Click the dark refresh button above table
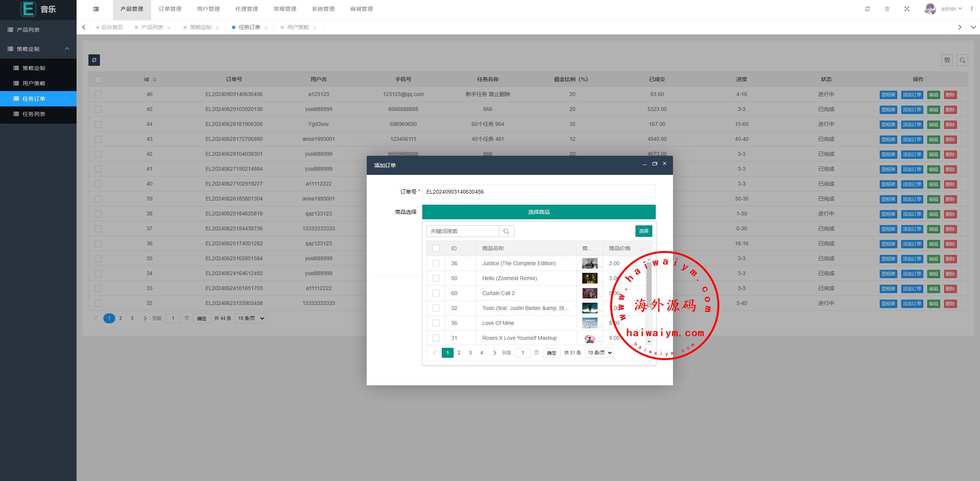The height and width of the screenshot is (481, 980). [94, 60]
